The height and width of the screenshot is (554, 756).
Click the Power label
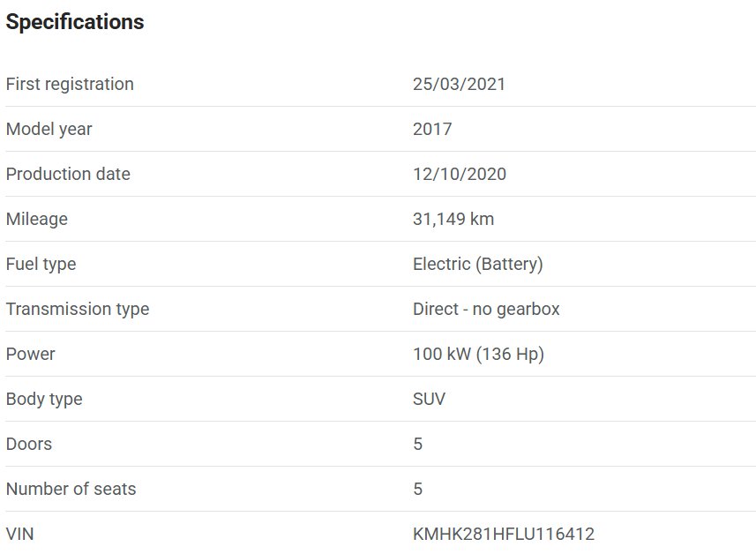30,354
